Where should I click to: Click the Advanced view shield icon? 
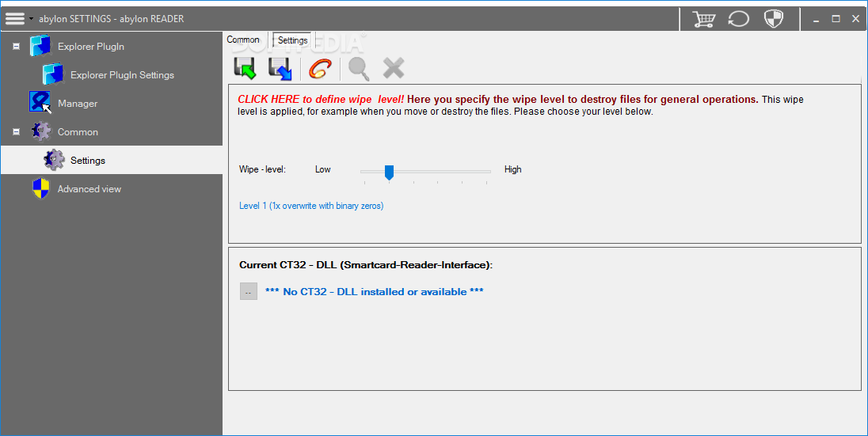(41, 188)
